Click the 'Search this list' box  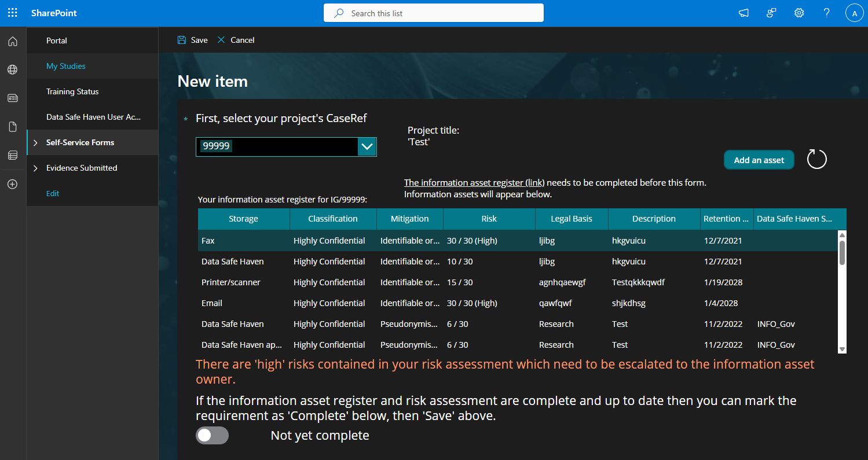click(x=433, y=13)
